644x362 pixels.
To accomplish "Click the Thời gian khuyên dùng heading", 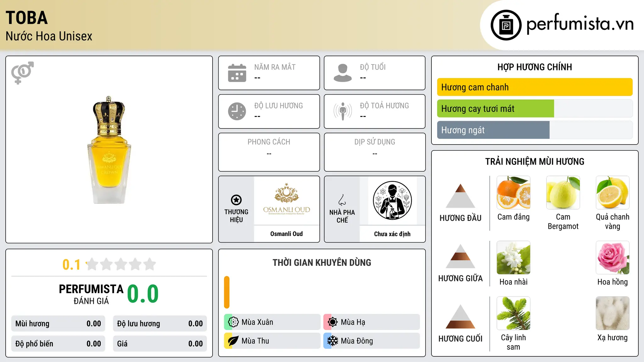I will (x=322, y=262).
